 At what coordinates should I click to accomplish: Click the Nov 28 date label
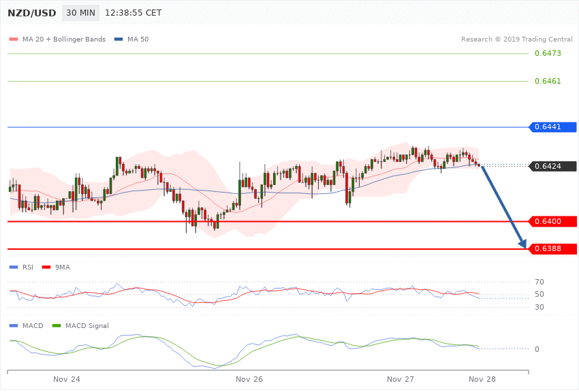(482, 380)
